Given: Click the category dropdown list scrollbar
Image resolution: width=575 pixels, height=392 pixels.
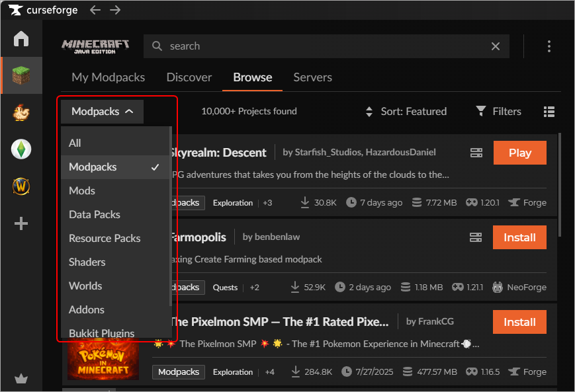Looking at the screenshot, I should 171,216.
